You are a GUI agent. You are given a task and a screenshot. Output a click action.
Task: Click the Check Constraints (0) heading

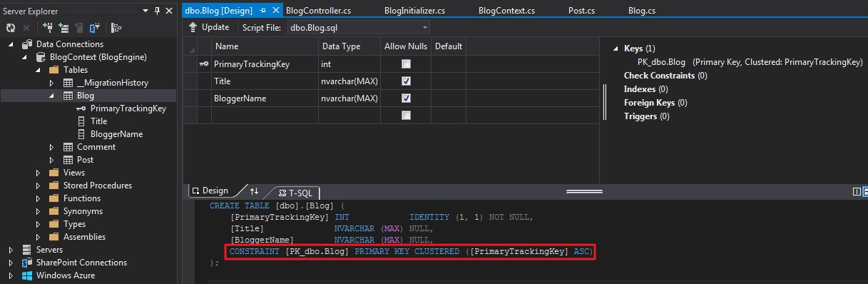click(x=665, y=76)
